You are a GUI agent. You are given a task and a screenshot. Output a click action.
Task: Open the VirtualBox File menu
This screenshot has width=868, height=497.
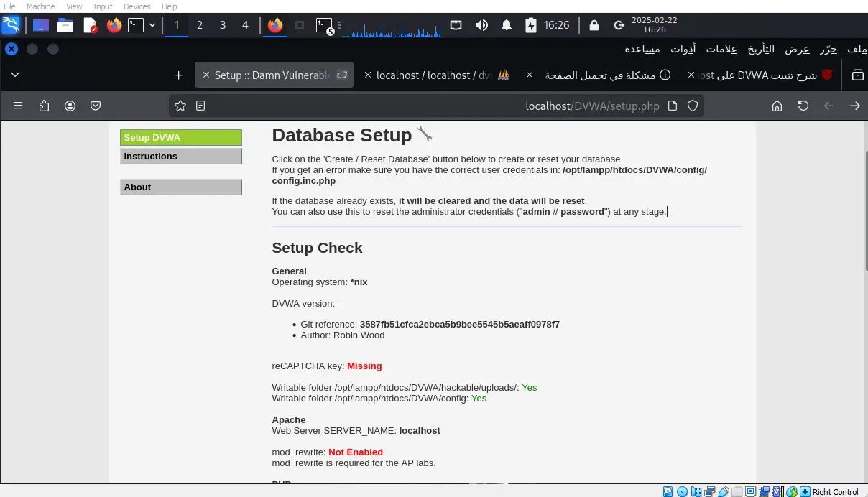pos(9,6)
